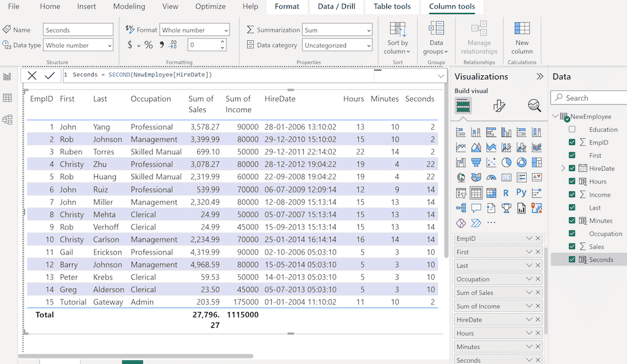Open the Modeling menu
Image resolution: width=627 pixels, height=364 pixels.
tap(129, 7)
